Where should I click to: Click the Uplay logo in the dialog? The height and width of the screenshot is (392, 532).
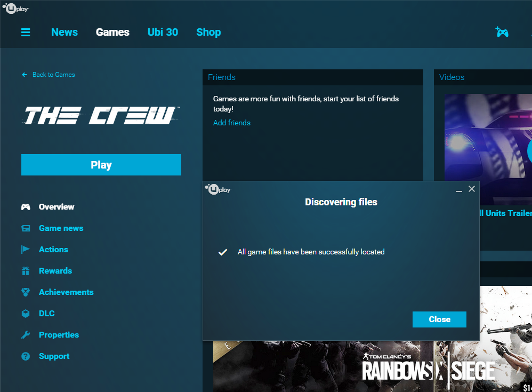coord(218,189)
